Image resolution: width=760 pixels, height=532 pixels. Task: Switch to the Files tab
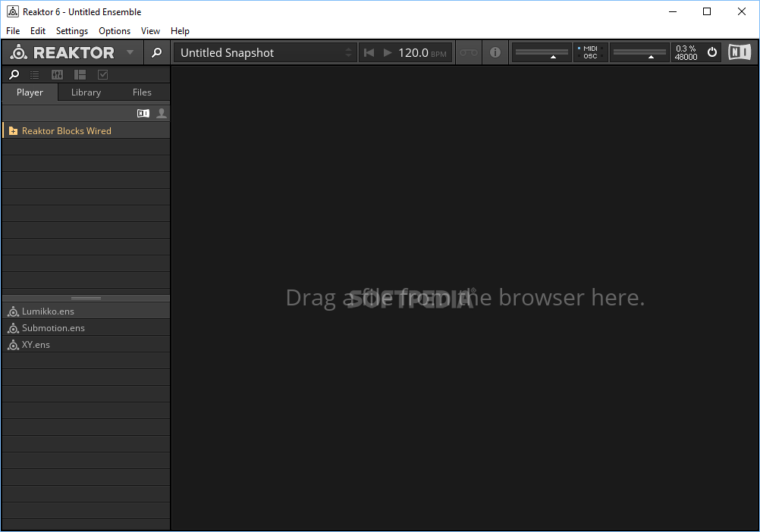[142, 92]
